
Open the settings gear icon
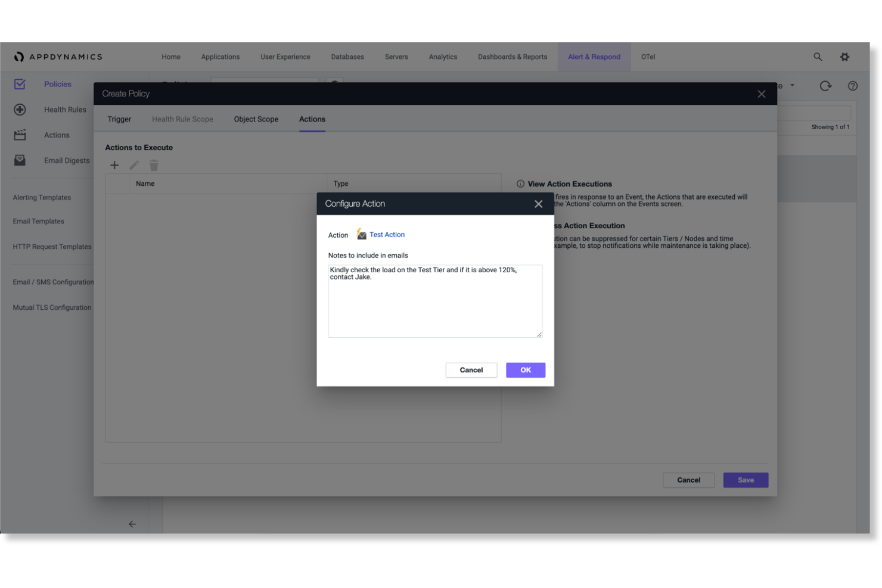(x=844, y=57)
